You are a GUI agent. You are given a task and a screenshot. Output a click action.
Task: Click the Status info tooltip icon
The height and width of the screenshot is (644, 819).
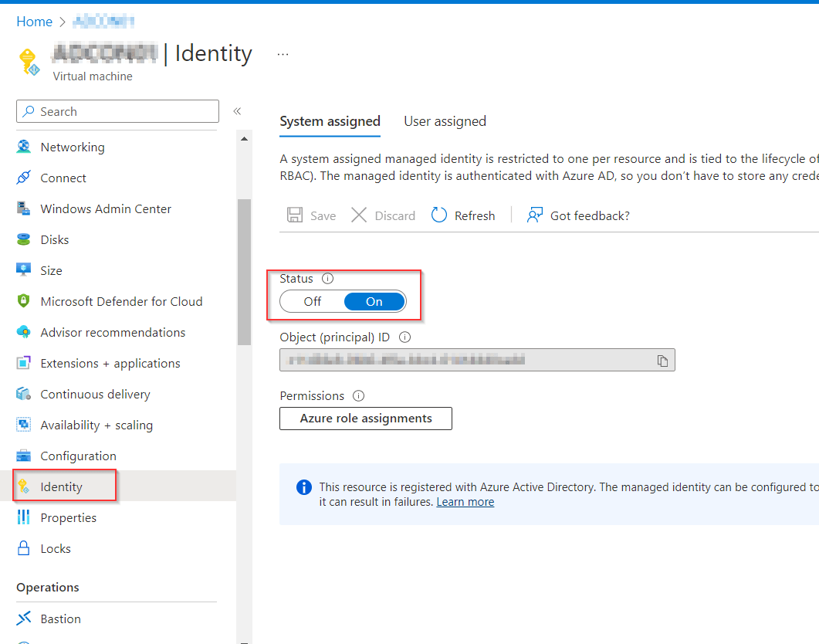click(327, 278)
